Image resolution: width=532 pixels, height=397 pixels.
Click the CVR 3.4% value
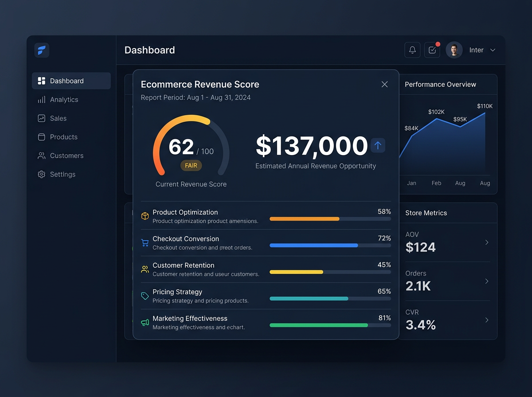click(x=421, y=325)
